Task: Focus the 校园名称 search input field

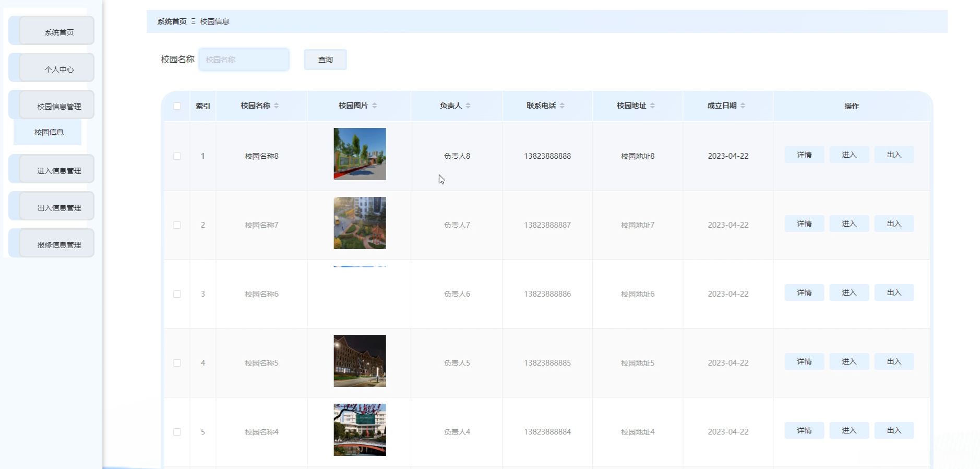Action: [244, 60]
